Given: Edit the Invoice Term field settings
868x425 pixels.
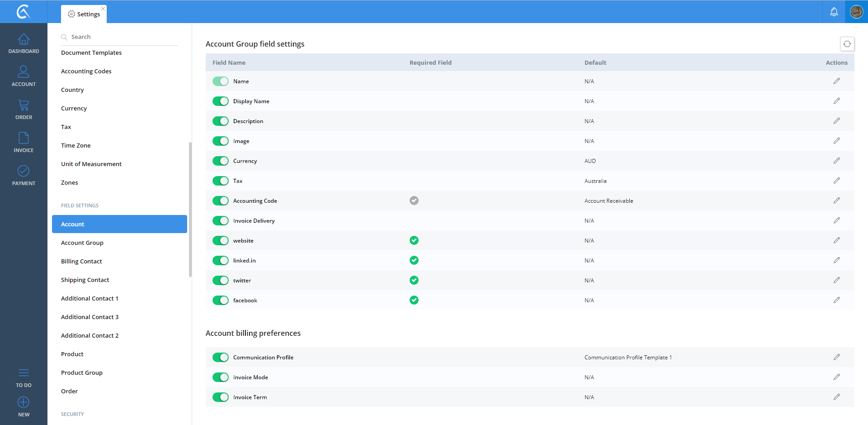Looking at the screenshot, I should pos(836,397).
